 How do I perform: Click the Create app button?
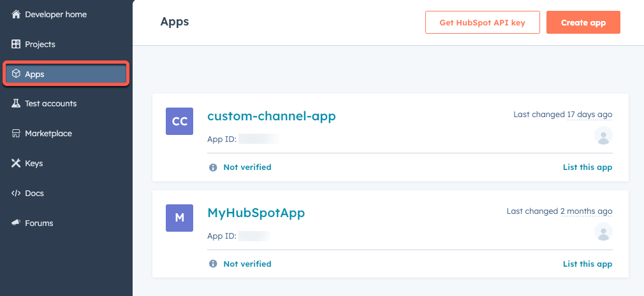(x=583, y=22)
